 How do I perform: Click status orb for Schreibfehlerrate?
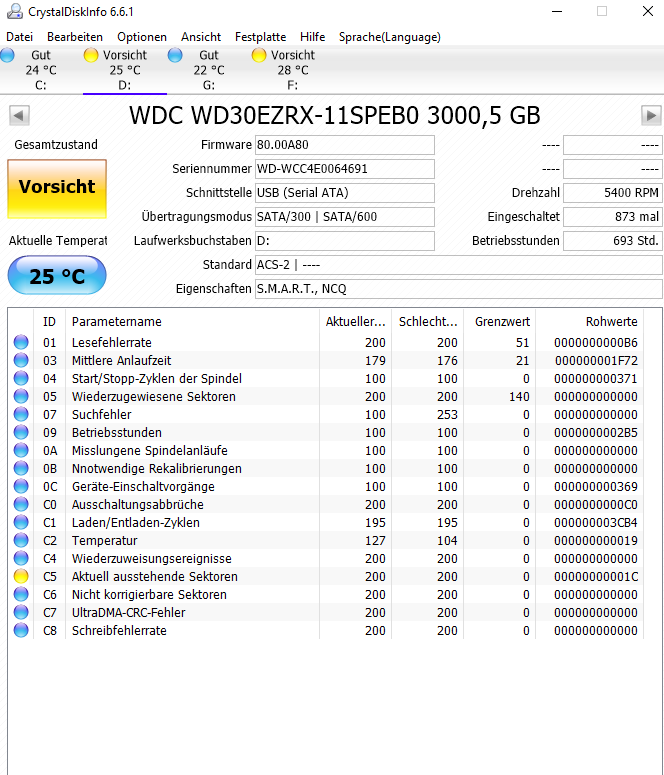(21, 630)
